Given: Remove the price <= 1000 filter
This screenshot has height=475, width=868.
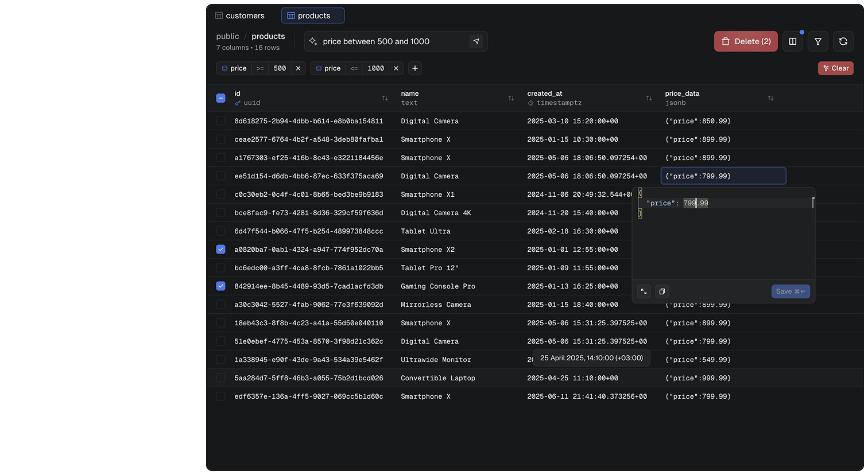Looking at the screenshot, I should (x=396, y=68).
